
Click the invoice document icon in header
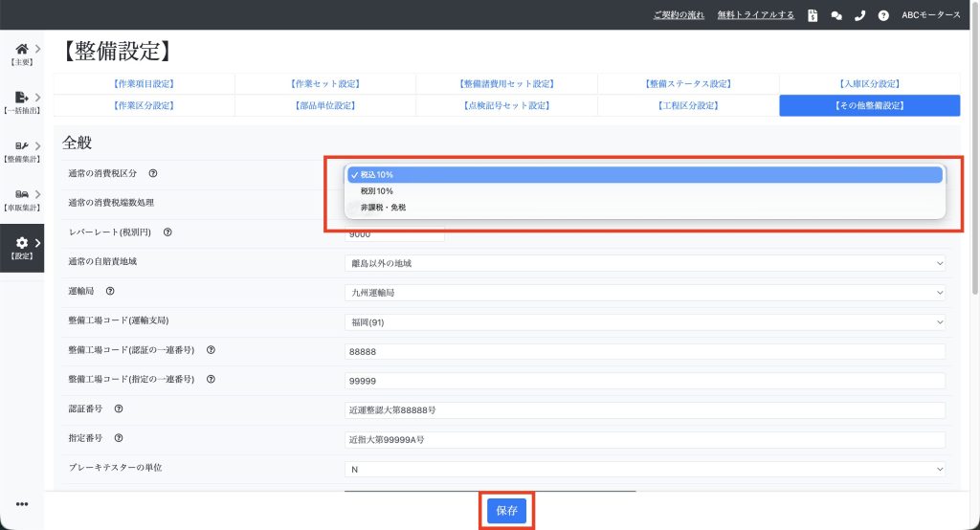click(x=813, y=15)
